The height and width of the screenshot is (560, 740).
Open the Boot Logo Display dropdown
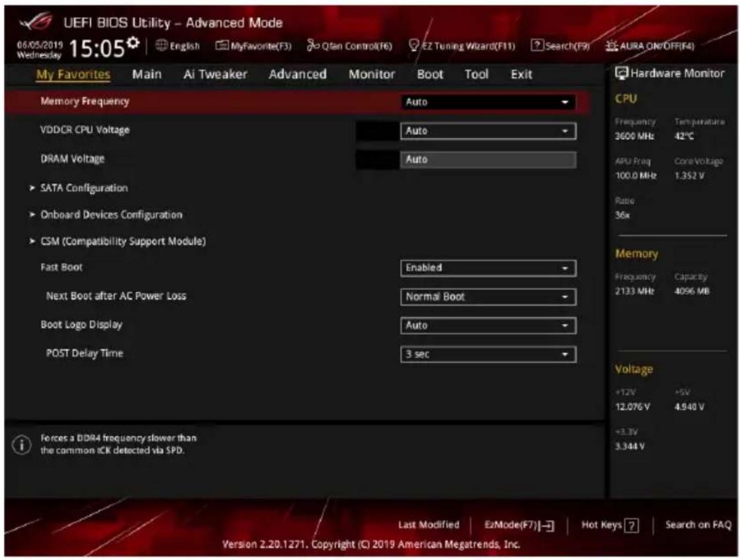point(488,326)
